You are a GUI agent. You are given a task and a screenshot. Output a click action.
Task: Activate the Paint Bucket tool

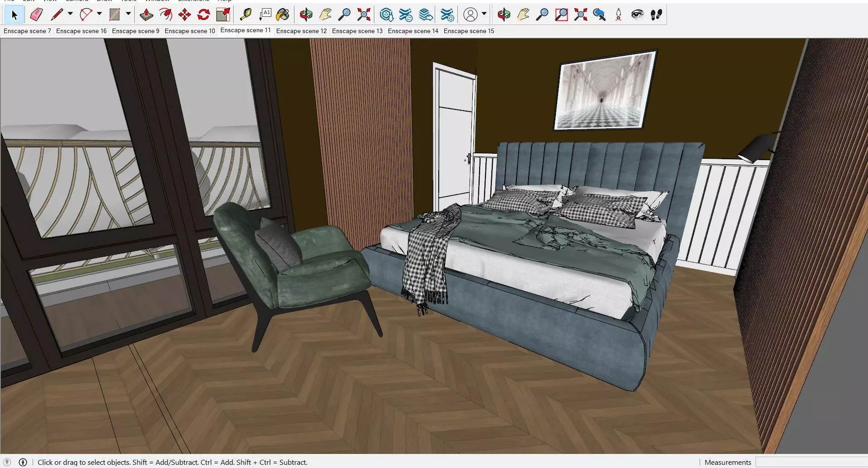[x=283, y=15]
